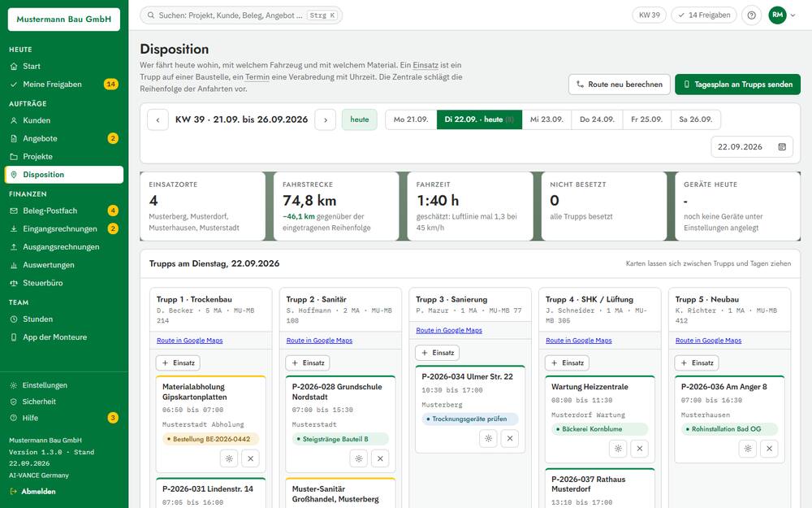This screenshot has height=508, width=812.
Task: Click the RM user avatar
Action: (777, 15)
